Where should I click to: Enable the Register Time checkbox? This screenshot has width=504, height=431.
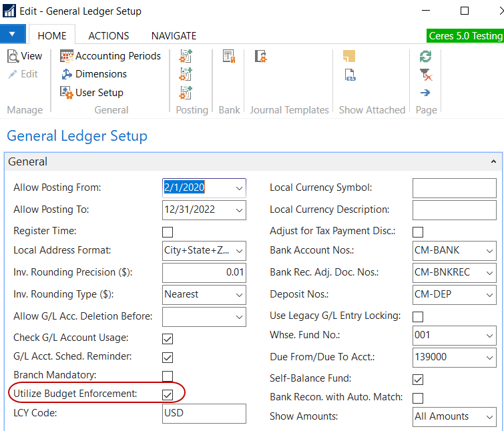(x=168, y=232)
